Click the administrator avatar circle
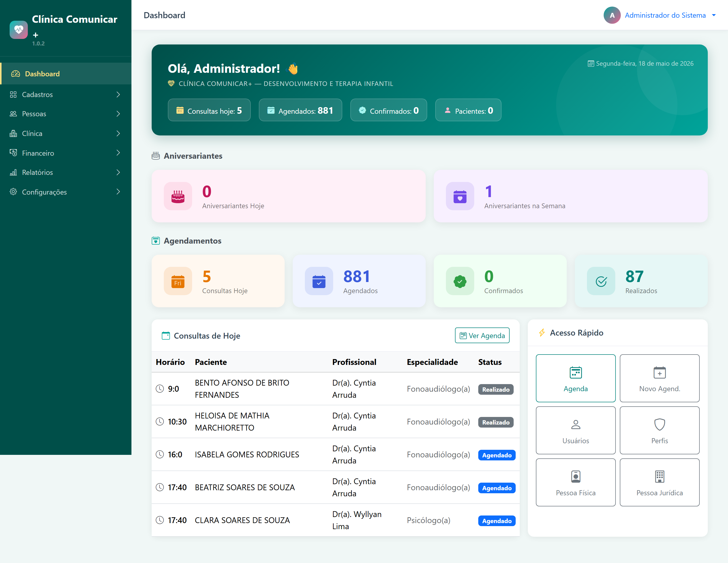 (612, 15)
